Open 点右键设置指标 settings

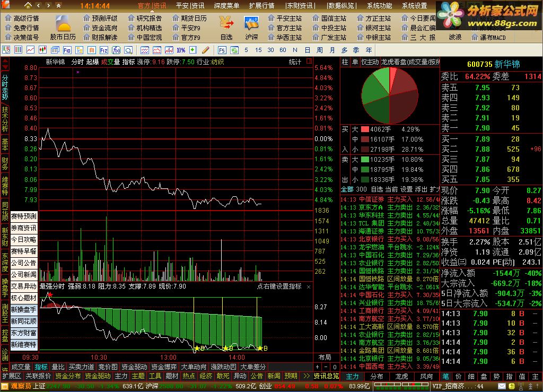pos(279,286)
